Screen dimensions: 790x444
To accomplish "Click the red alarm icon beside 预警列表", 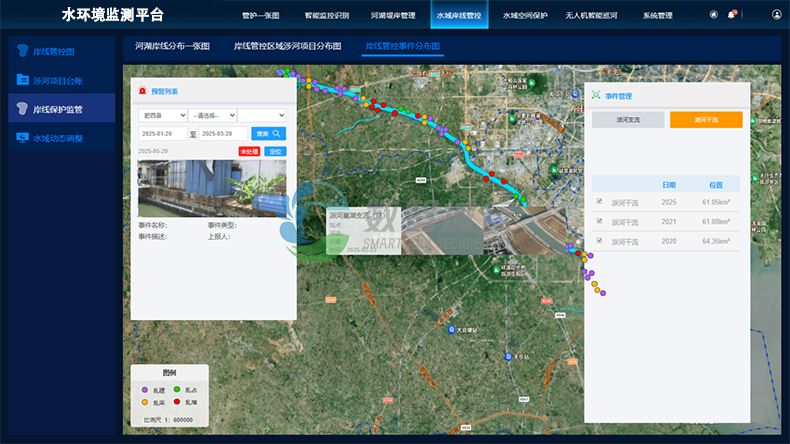I will (x=142, y=91).
